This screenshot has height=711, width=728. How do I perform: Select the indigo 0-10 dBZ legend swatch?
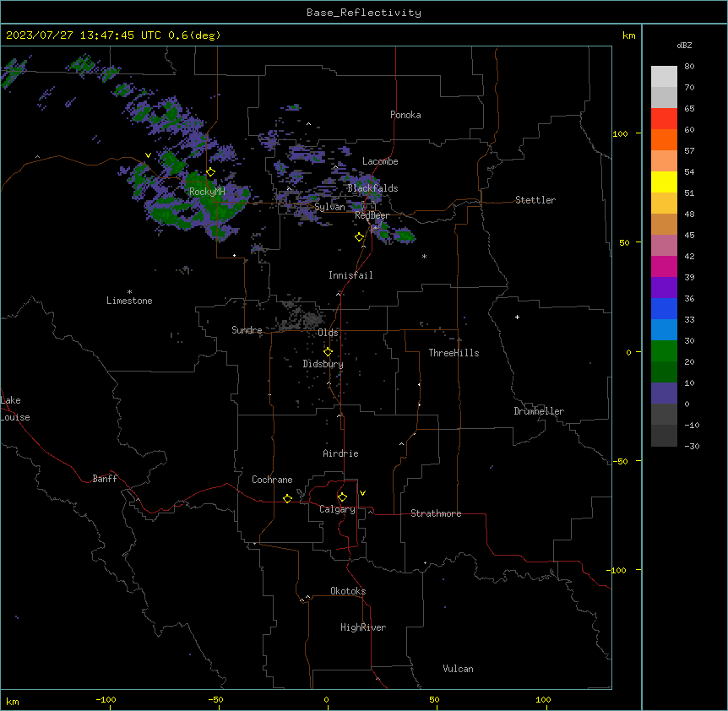[664, 393]
